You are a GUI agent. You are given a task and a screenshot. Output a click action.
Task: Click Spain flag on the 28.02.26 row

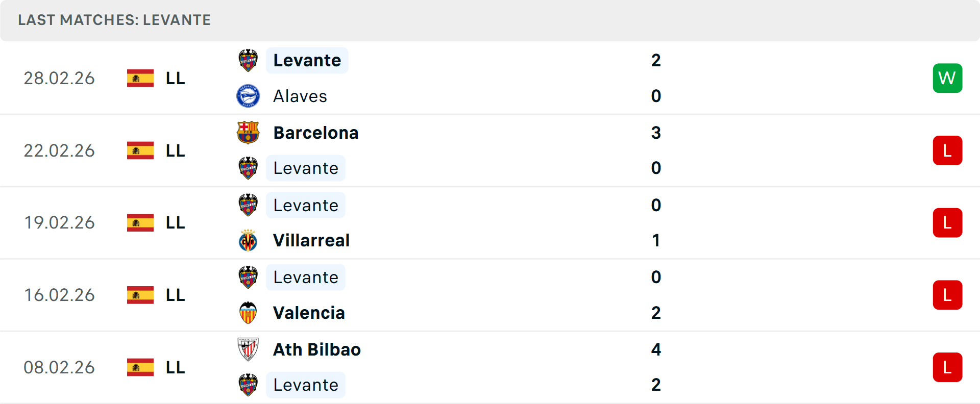point(140,78)
